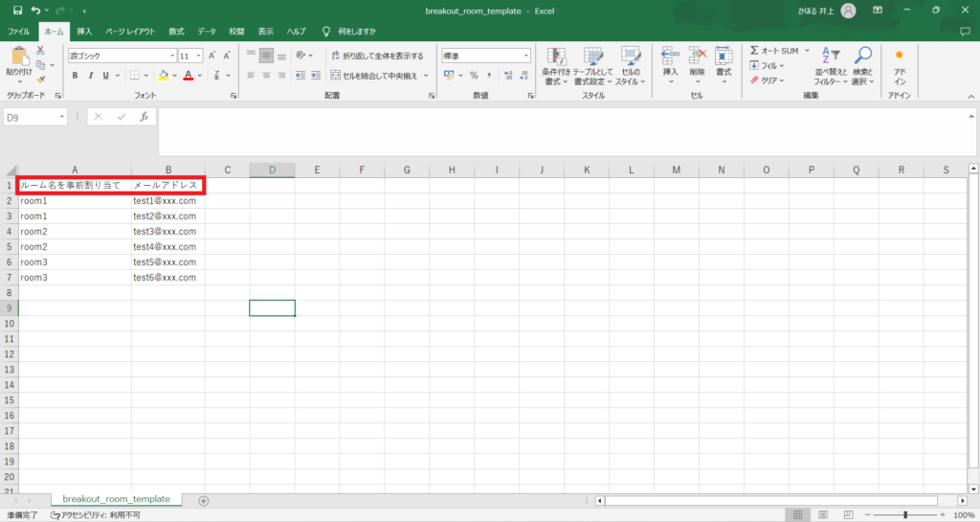Click the AutoSum (オート SUM) button

tap(774, 51)
